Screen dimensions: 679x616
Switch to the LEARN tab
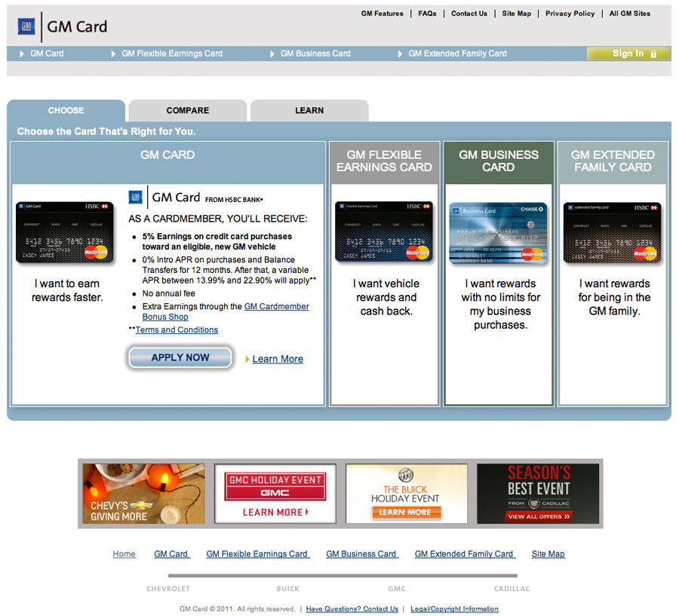point(309,111)
